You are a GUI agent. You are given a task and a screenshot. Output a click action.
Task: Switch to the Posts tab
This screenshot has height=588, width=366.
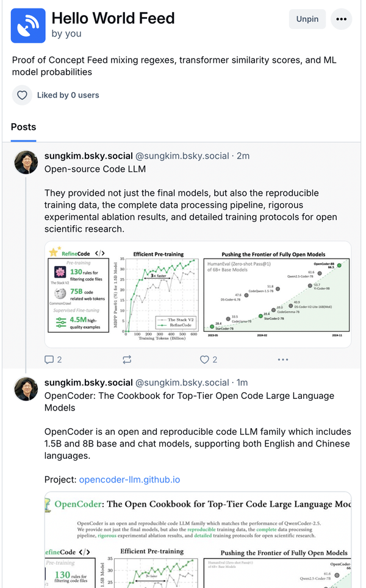23,127
